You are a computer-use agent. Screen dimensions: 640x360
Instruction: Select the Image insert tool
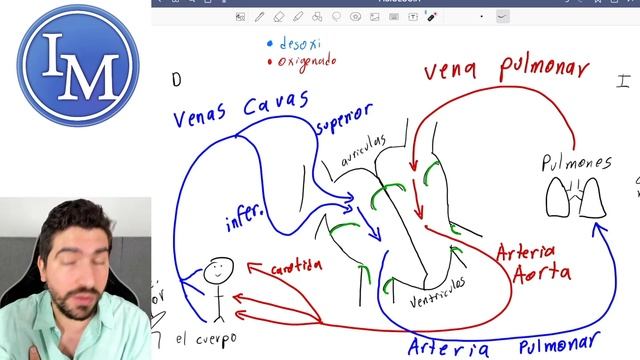click(375, 17)
